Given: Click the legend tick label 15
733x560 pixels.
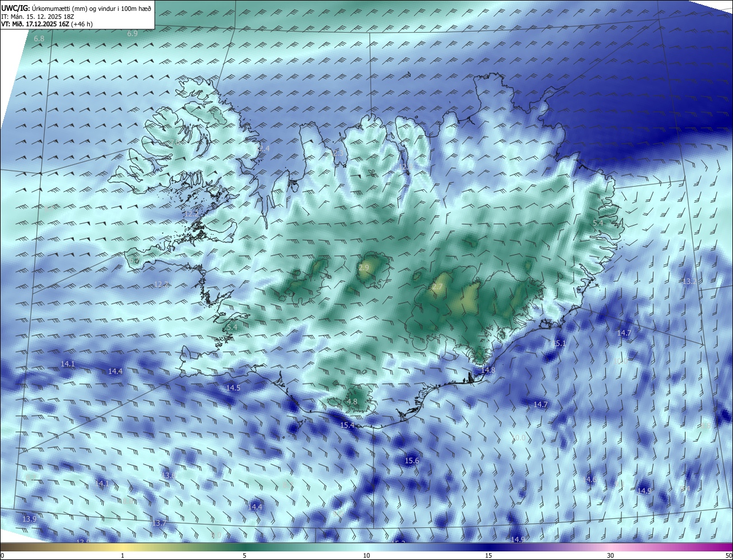Looking at the screenshot, I should click(x=488, y=555).
